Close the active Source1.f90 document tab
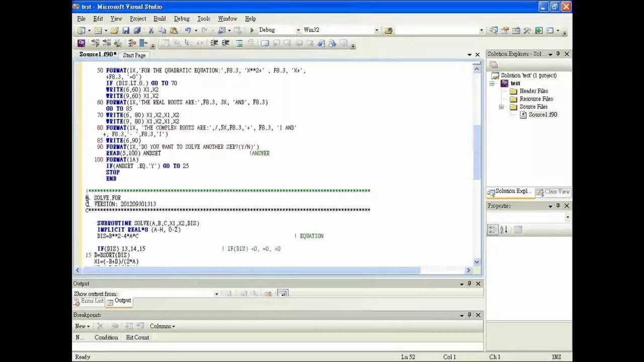Viewport: 644px width, 362px height. 477,55
